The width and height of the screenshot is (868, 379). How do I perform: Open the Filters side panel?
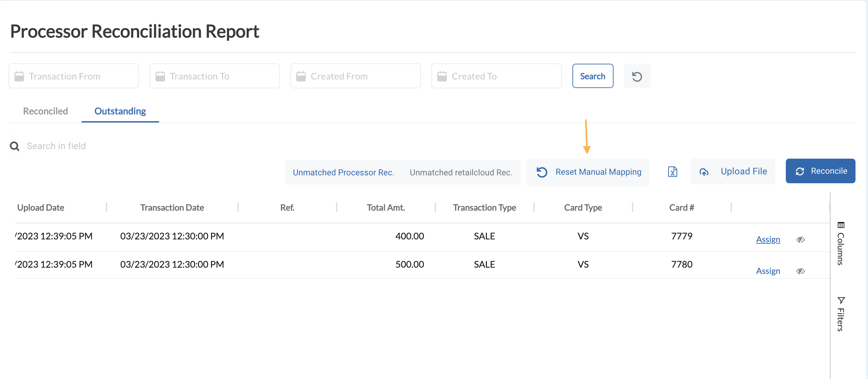pyautogui.click(x=841, y=314)
